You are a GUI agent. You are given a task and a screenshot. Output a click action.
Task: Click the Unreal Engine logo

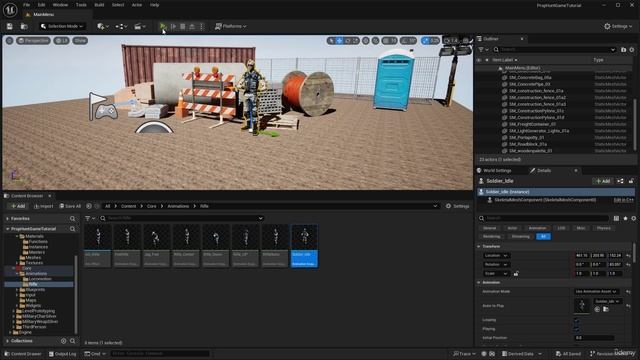tap(10, 9)
